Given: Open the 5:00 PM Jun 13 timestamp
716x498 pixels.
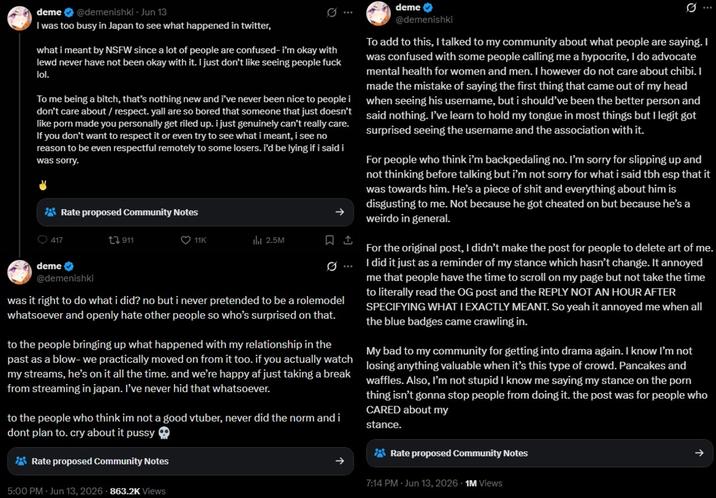Looking at the screenshot, I should 55,491.
